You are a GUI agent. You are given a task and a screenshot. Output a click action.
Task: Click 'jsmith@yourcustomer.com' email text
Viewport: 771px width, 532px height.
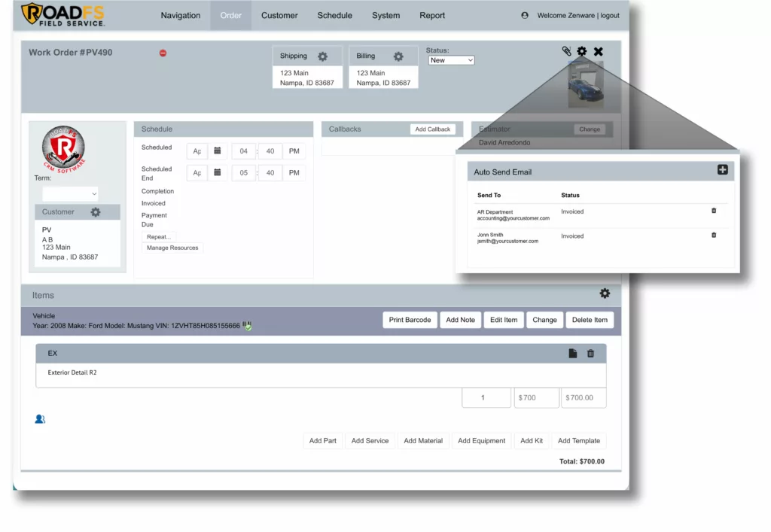click(x=507, y=242)
